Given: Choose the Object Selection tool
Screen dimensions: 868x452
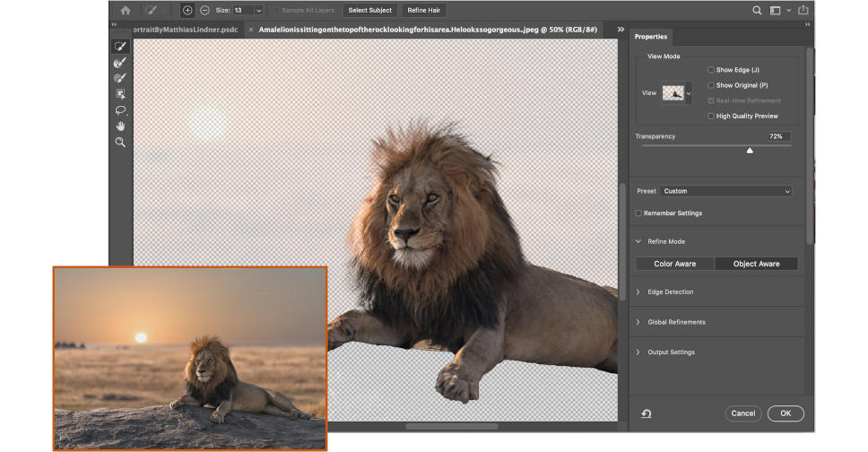Looking at the screenshot, I should [119, 94].
